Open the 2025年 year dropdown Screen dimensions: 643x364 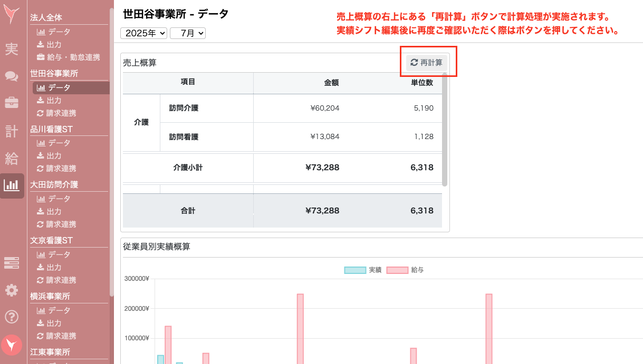[x=143, y=33]
